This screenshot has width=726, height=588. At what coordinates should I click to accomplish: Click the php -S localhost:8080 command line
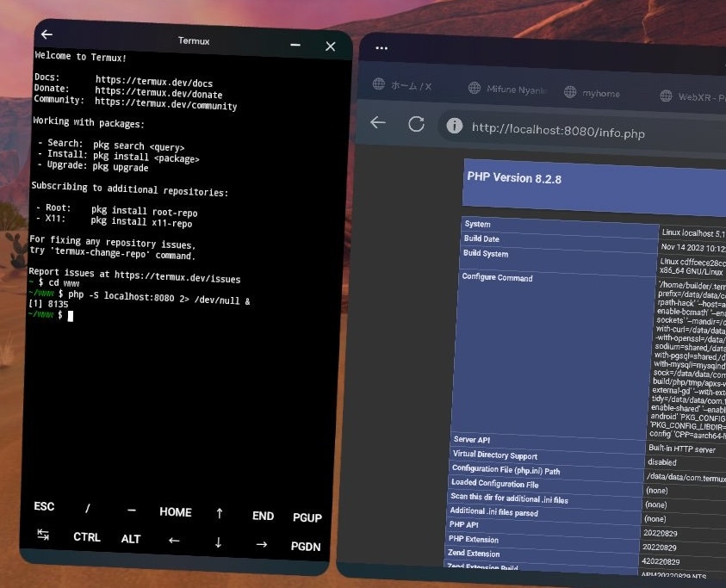click(x=158, y=297)
